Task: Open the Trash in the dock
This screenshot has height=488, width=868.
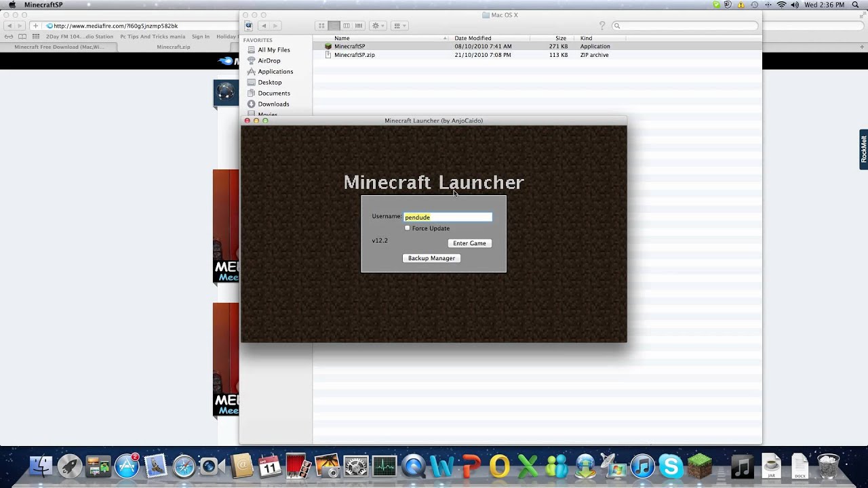Action: coord(828,466)
